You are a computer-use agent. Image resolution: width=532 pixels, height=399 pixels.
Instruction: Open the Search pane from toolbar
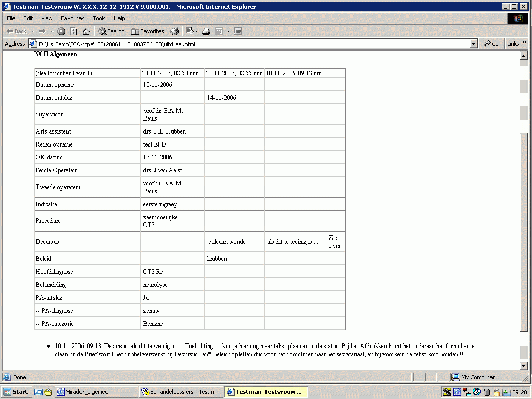[111, 31]
